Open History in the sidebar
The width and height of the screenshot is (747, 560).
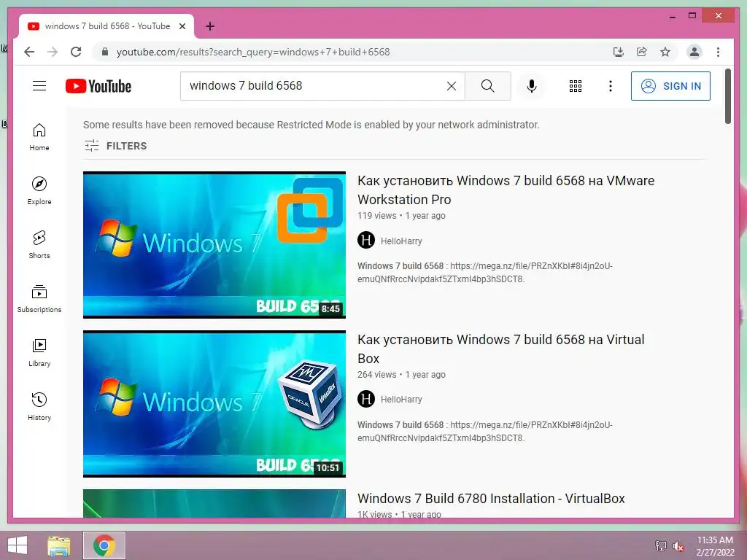[x=39, y=406]
